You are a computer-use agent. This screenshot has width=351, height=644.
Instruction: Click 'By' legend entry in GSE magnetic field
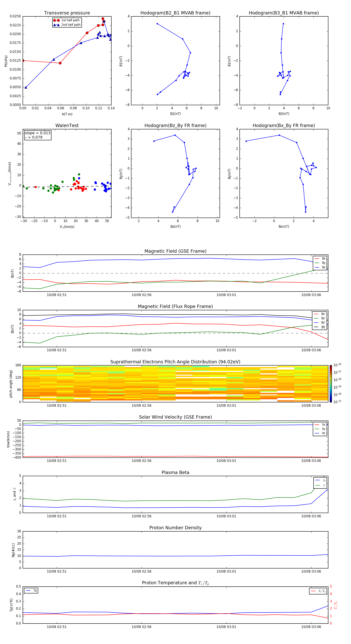coord(320,263)
